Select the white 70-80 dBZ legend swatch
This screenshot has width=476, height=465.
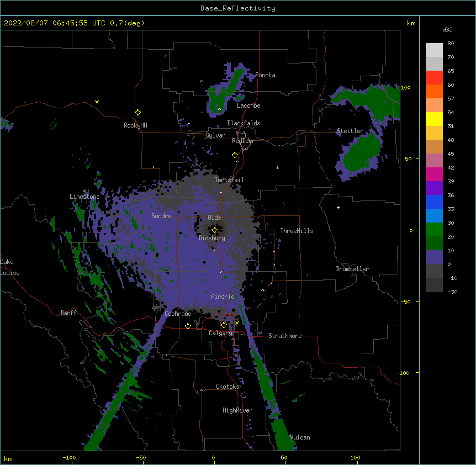434,50
